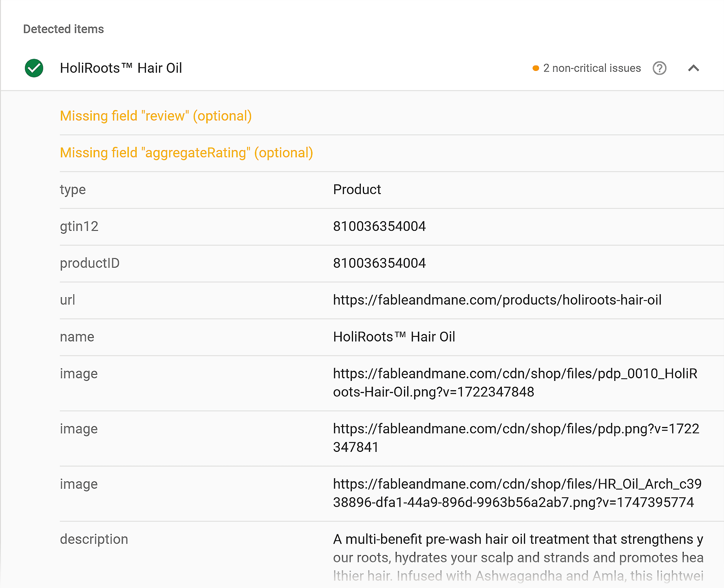The image size is (724, 588).
Task: Collapse the HoliRoots Hair Oil item chevron
Action: point(694,68)
